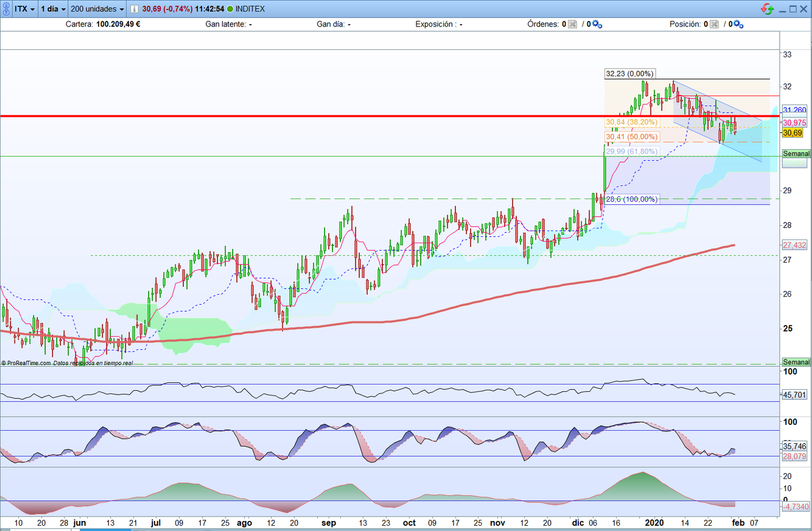Image resolution: width=812 pixels, height=531 pixels.
Task: Click the stochastic signal value tag 28,079
Action: pyautogui.click(x=794, y=457)
